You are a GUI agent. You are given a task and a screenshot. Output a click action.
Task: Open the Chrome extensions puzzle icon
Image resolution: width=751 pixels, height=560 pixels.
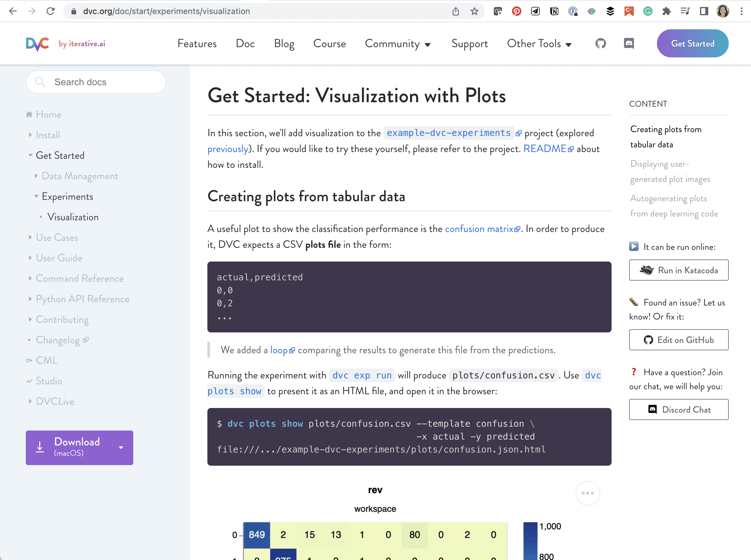pyautogui.click(x=666, y=11)
